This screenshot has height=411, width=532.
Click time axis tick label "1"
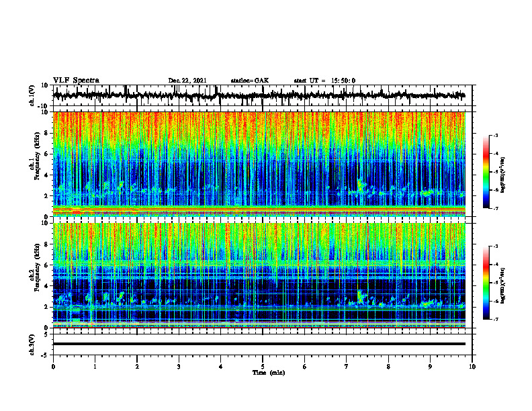pos(95,367)
